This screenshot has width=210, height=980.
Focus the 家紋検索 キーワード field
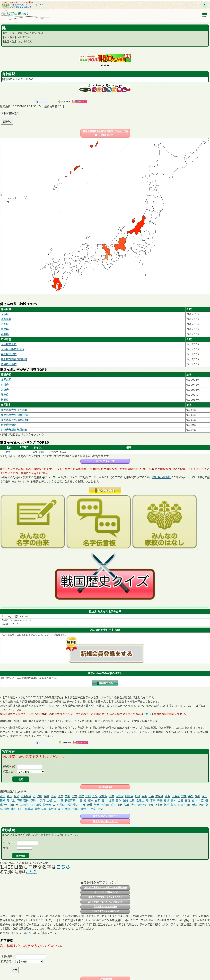[28, 843]
